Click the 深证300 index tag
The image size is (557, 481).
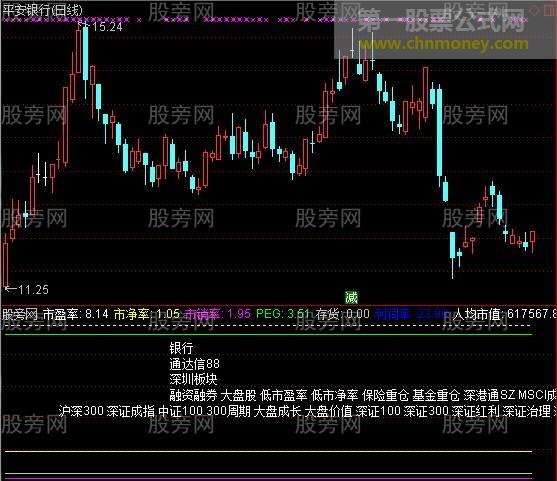click(x=426, y=411)
